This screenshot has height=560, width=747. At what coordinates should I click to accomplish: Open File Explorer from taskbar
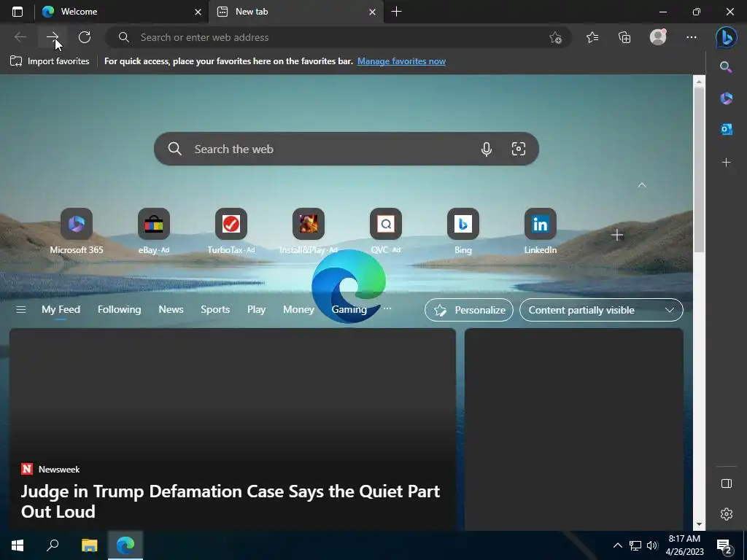coord(89,545)
